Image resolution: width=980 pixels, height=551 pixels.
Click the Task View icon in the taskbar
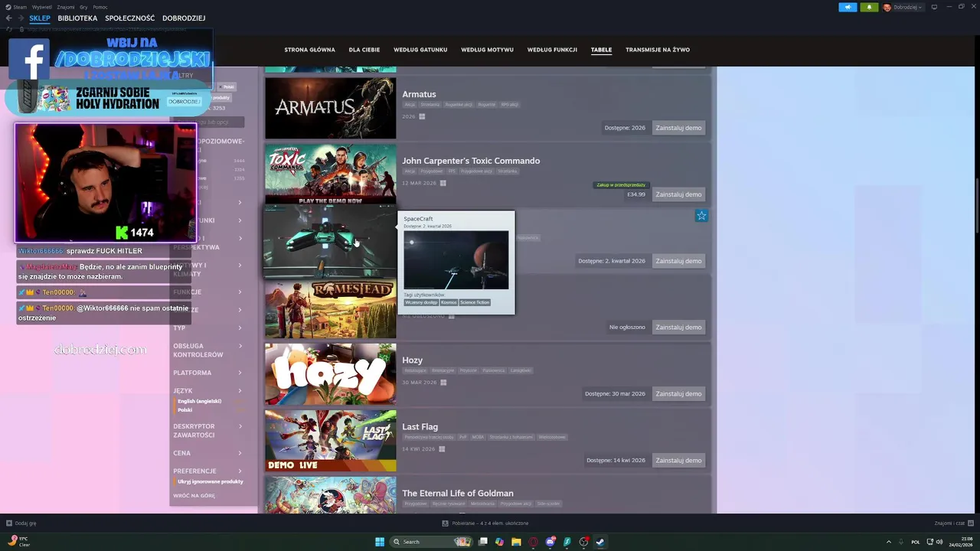click(x=482, y=542)
